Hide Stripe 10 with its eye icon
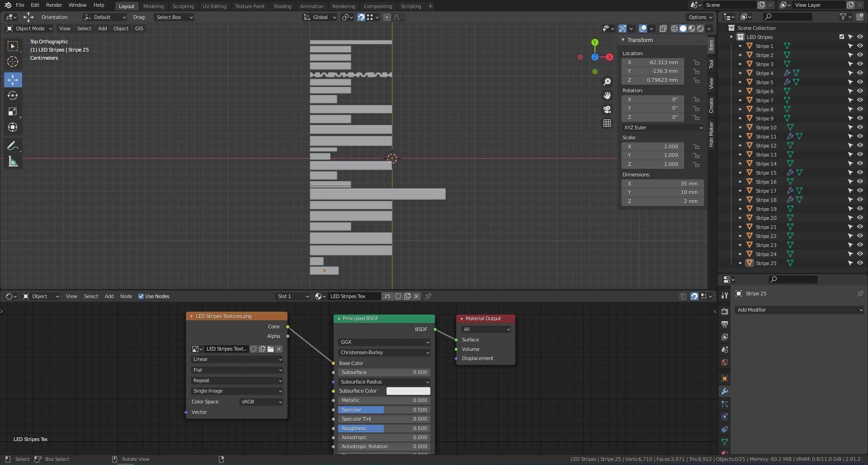Screen dimensions: 868x465 pyautogui.click(x=860, y=128)
